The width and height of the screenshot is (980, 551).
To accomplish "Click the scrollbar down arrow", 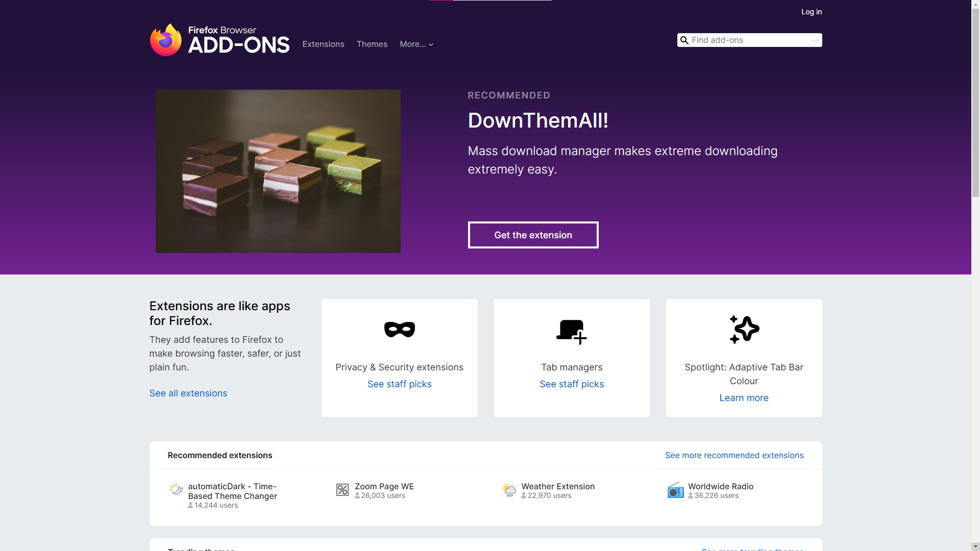I will point(975,546).
